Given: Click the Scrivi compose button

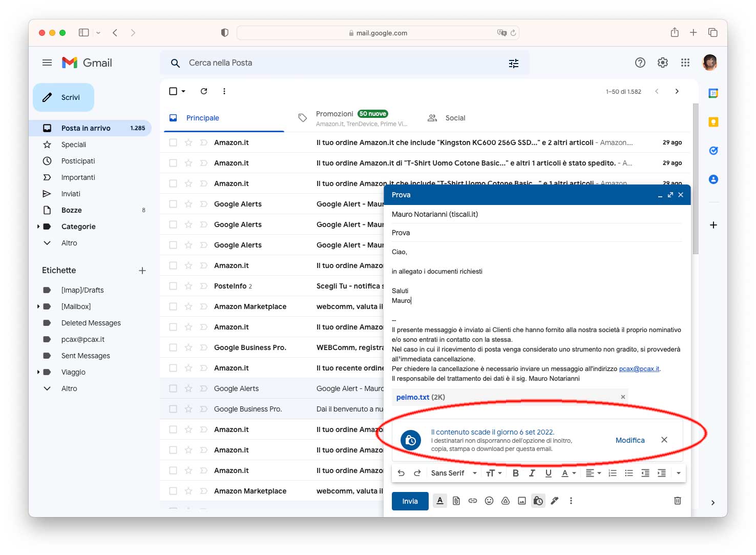Looking at the screenshot, I should pos(64,97).
